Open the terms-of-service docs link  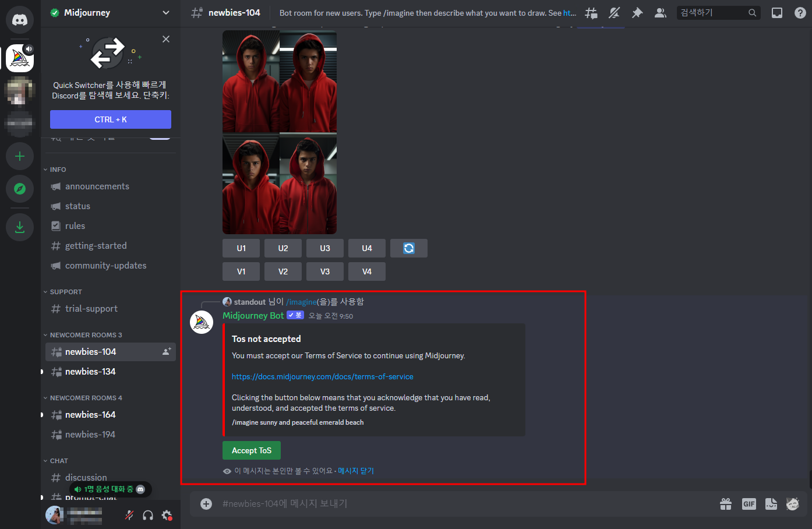point(323,377)
